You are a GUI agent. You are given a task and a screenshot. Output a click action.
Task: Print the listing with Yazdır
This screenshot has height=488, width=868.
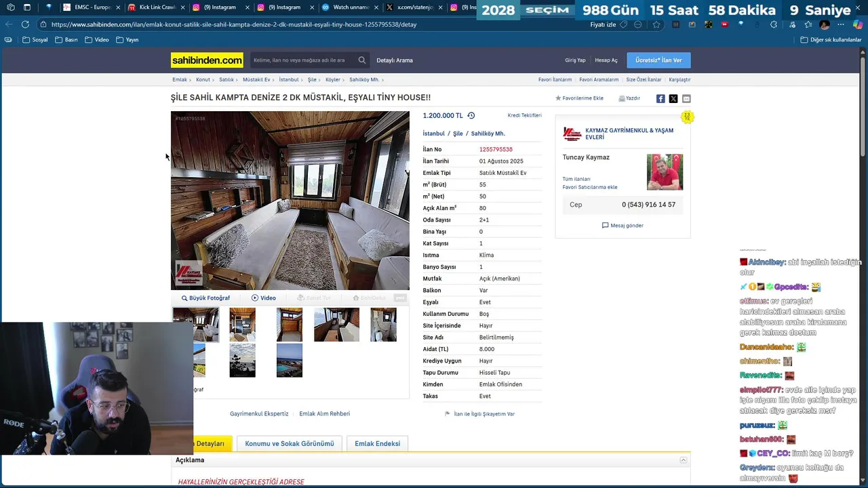(629, 98)
